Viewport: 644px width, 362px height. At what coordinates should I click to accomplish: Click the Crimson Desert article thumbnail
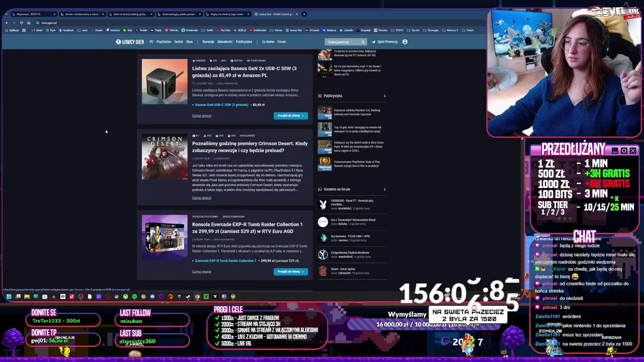tap(165, 157)
